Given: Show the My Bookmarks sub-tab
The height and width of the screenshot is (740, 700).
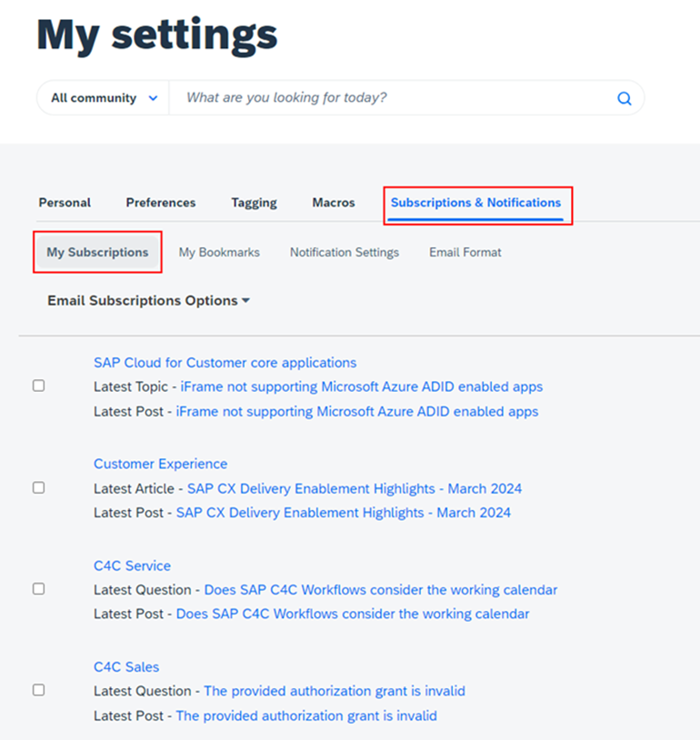Looking at the screenshot, I should 219,253.
